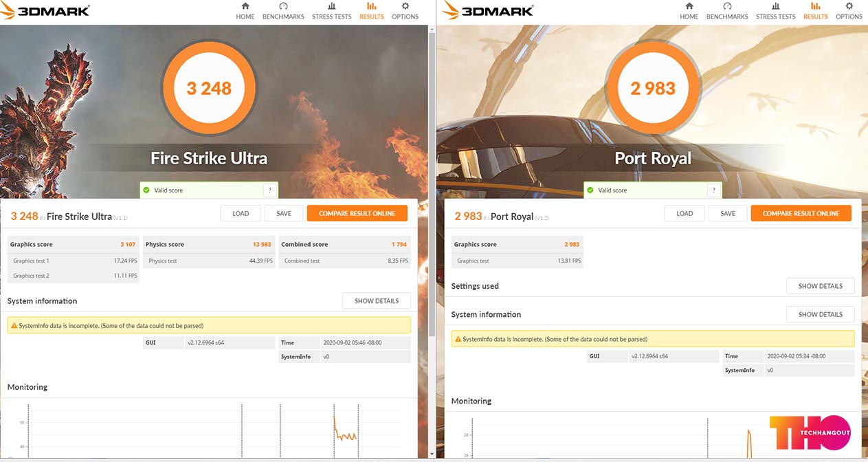
Task: Click LOAD in the Fire Strike Ultra window
Action: pos(241,213)
